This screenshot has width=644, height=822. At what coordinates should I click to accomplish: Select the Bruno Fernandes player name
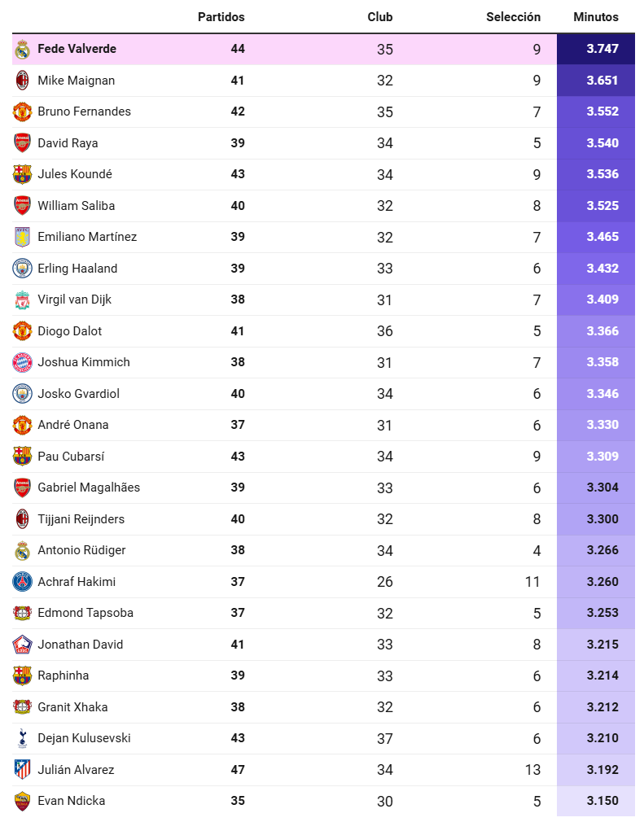(x=84, y=111)
